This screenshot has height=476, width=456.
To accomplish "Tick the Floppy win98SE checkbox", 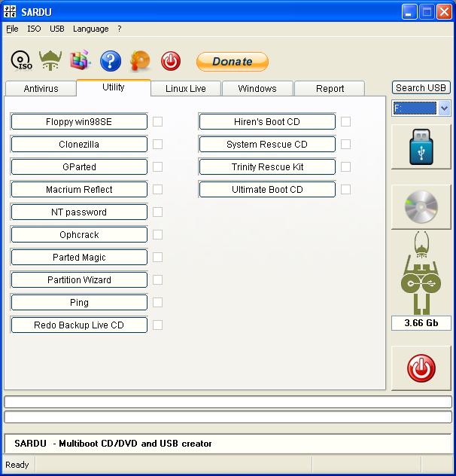I will click(157, 122).
